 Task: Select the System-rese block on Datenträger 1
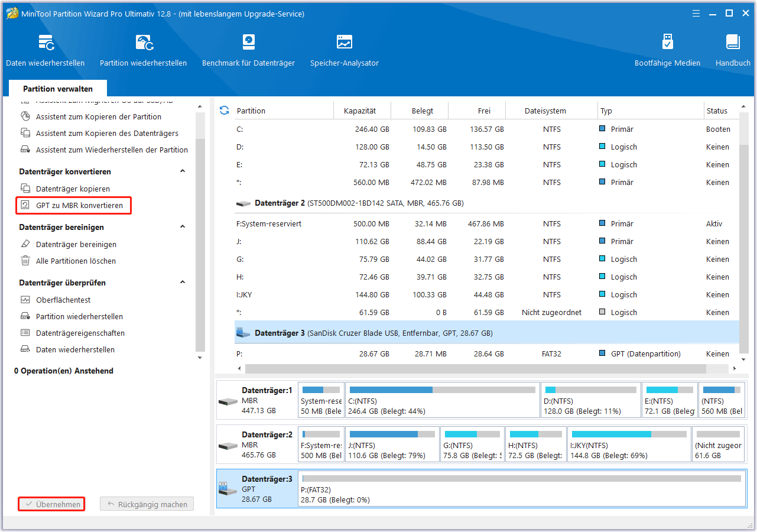(x=321, y=401)
